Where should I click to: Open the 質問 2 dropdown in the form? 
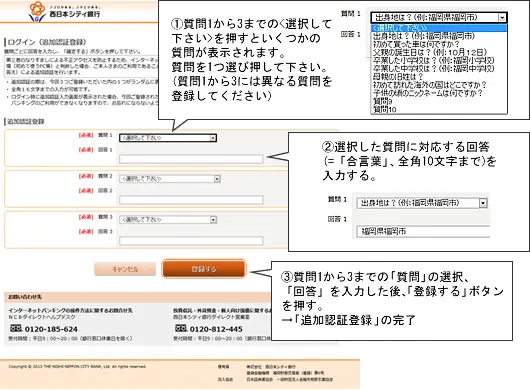pos(170,179)
